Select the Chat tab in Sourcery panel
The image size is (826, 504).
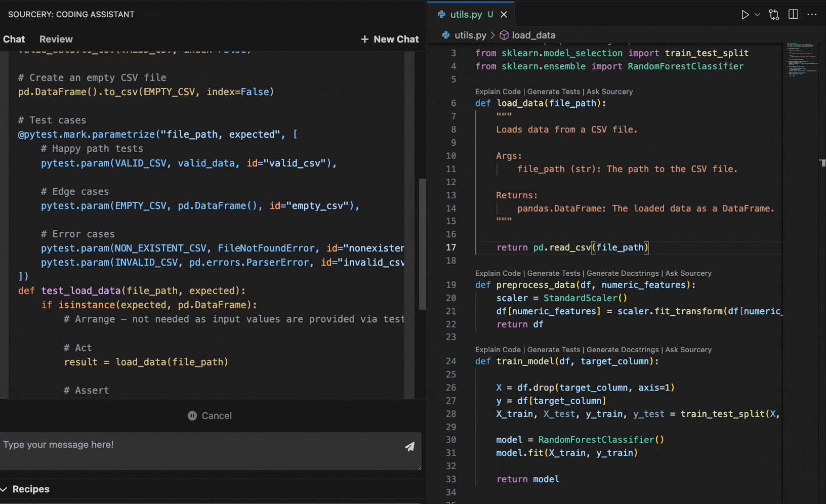point(14,39)
